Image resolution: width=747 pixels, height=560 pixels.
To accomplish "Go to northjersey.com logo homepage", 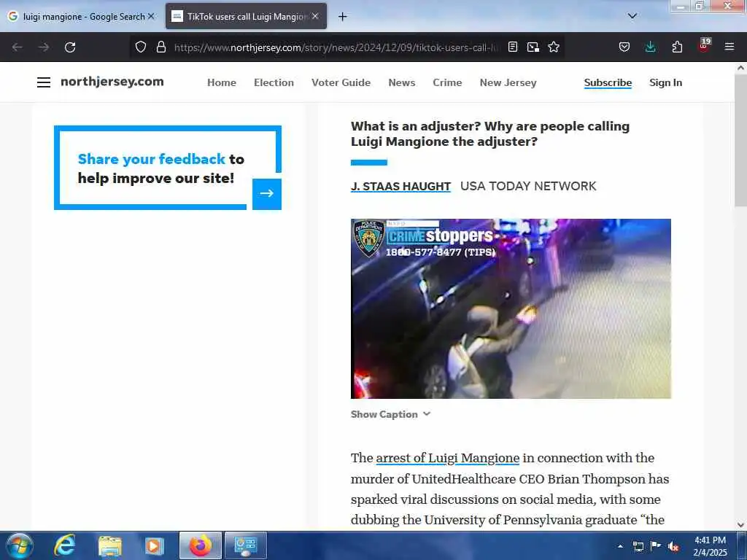I will click(112, 82).
